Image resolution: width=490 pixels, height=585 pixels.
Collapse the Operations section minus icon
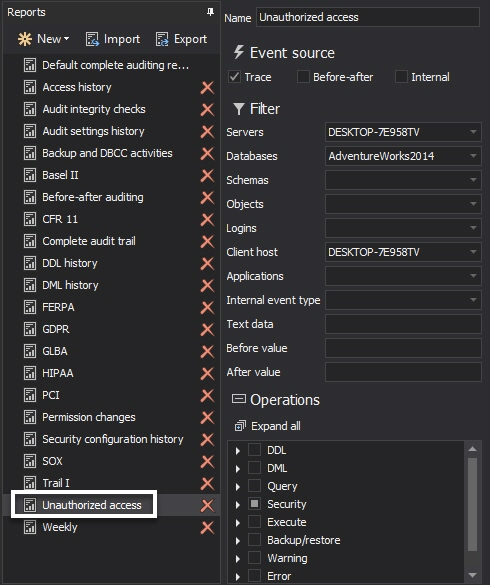(239, 399)
